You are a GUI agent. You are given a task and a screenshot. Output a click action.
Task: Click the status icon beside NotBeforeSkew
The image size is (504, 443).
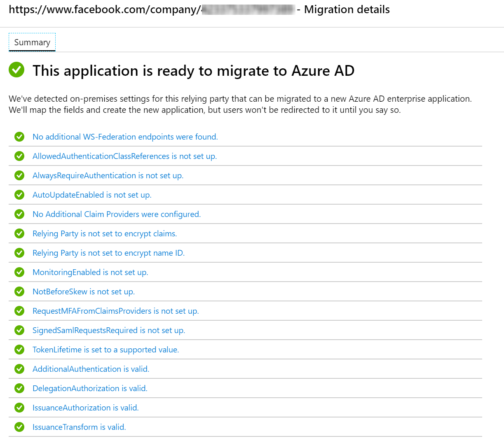click(19, 291)
